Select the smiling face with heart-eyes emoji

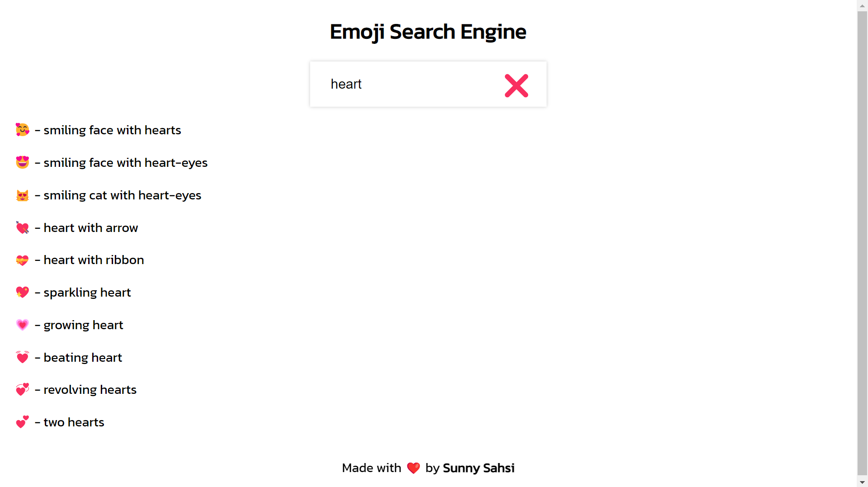click(x=22, y=162)
